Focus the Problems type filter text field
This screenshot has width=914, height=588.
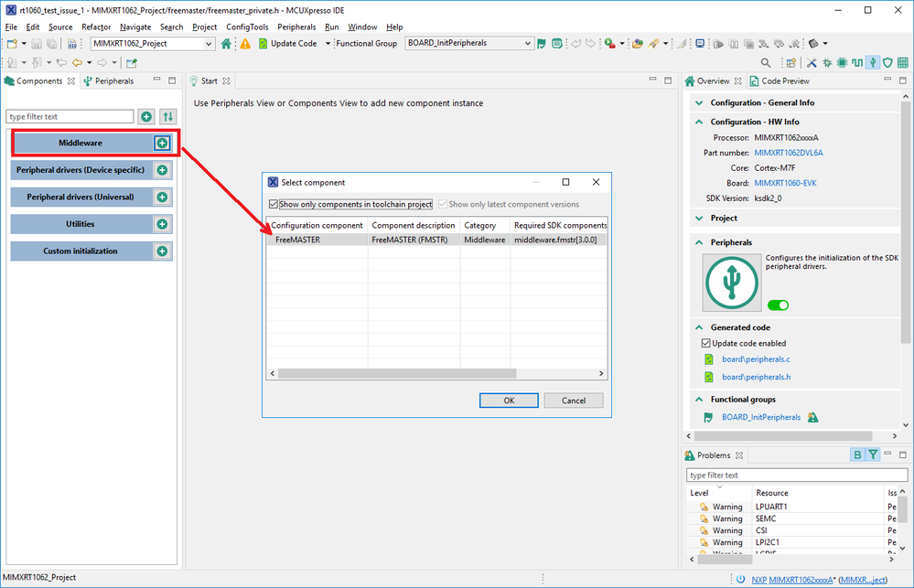797,475
